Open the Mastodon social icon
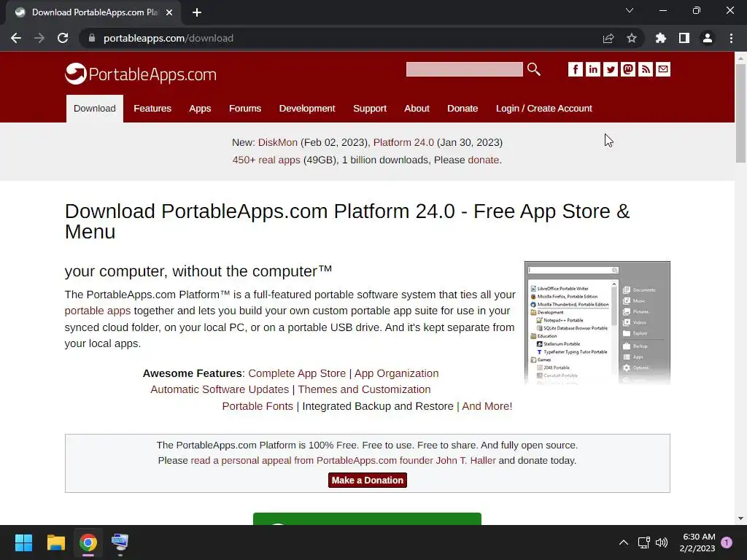This screenshot has width=747, height=560. [628, 69]
